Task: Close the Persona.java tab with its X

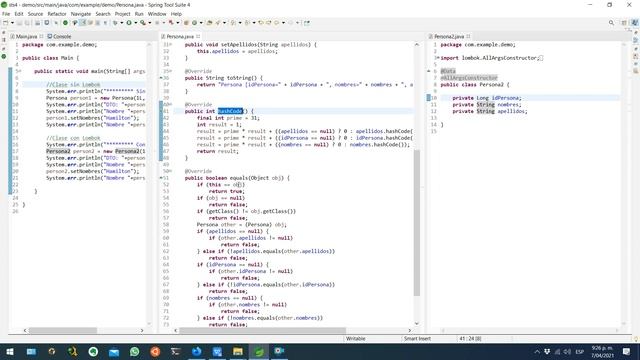Action: (198, 36)
